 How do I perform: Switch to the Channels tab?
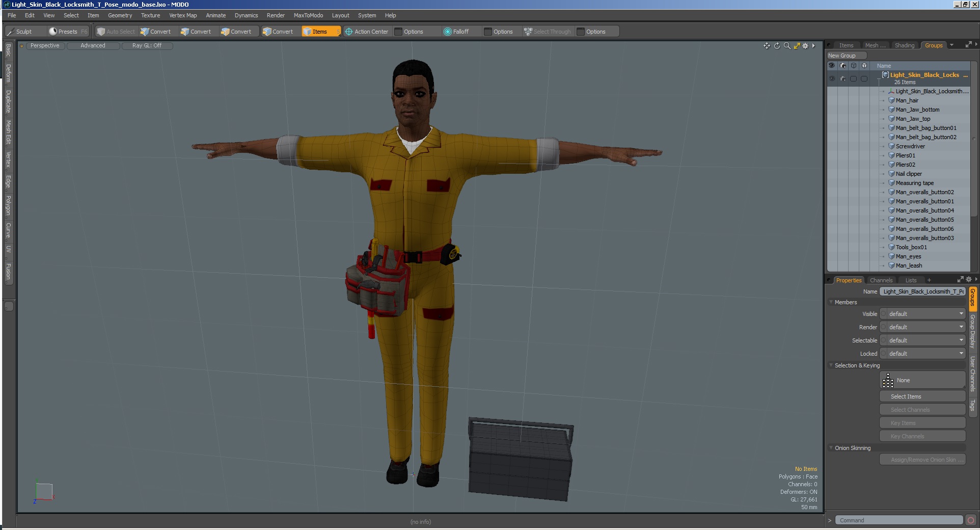881,280
